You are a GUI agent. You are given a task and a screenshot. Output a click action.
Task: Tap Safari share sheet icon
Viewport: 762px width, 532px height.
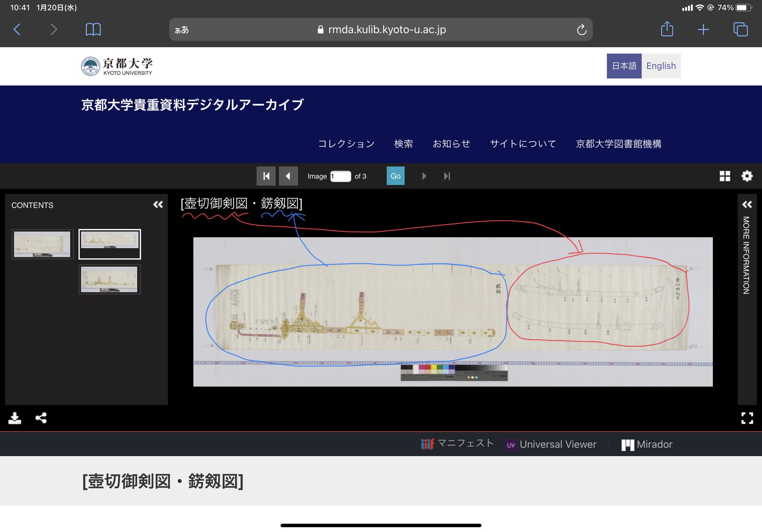(x=667, y=29)
